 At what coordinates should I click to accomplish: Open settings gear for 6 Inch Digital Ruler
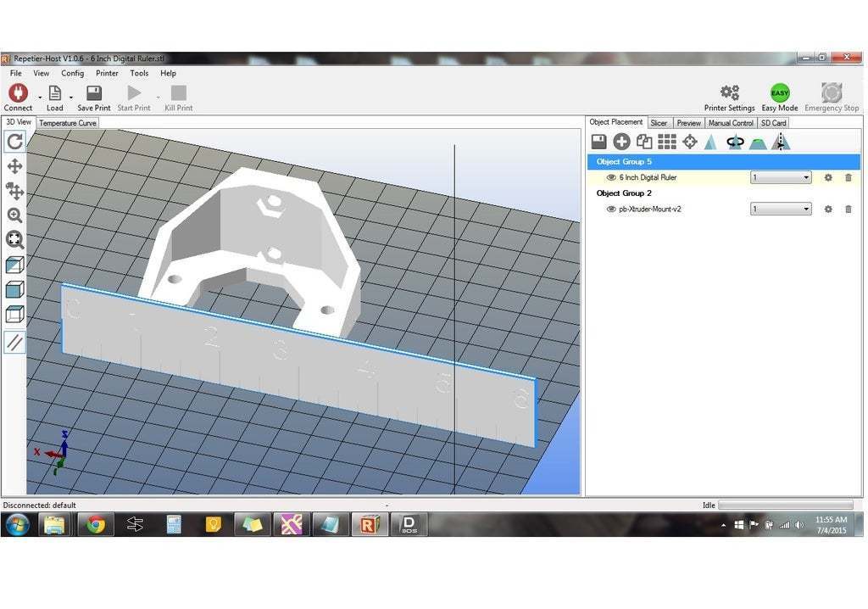tap(828, 177)
